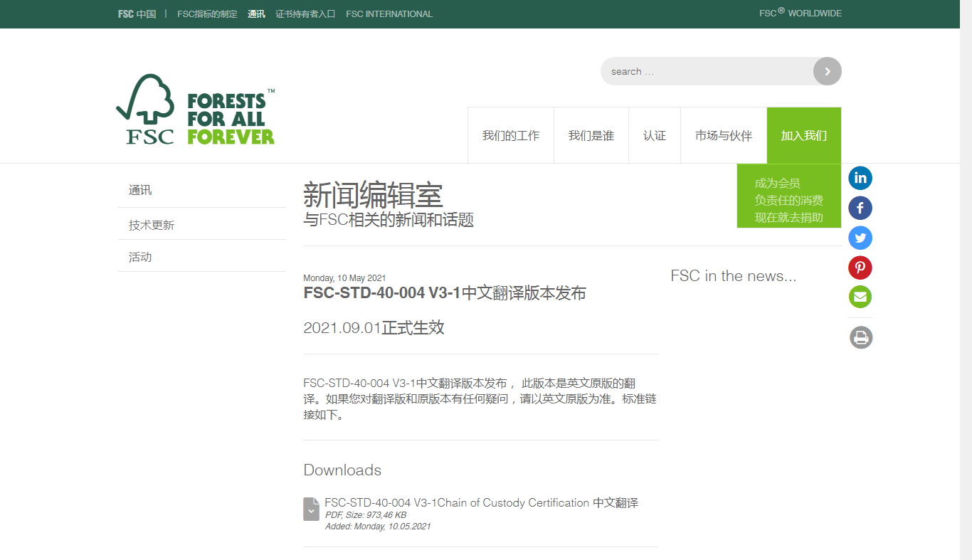Viewport: 972px width, 560px height.
Task: Focus the search input field
Action: tap(707, 71)
